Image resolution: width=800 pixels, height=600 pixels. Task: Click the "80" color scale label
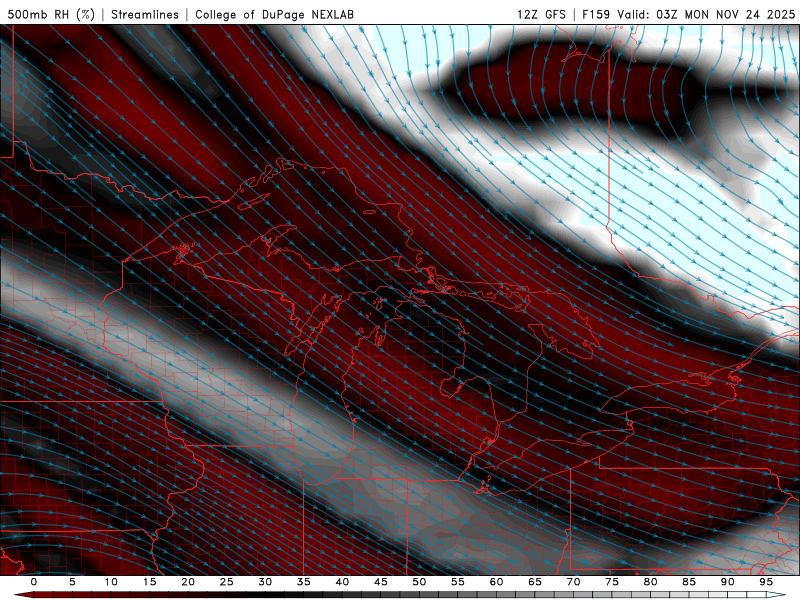tap(650, 582)
